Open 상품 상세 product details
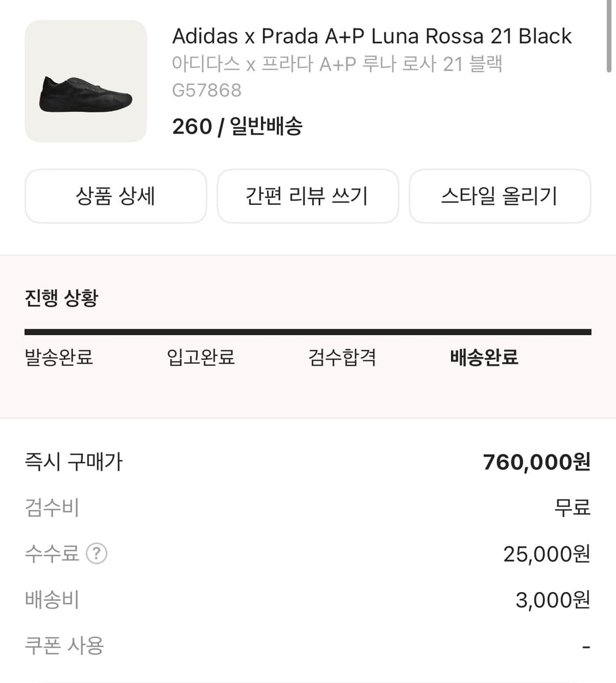616x683 pixels. coord(116,196)
